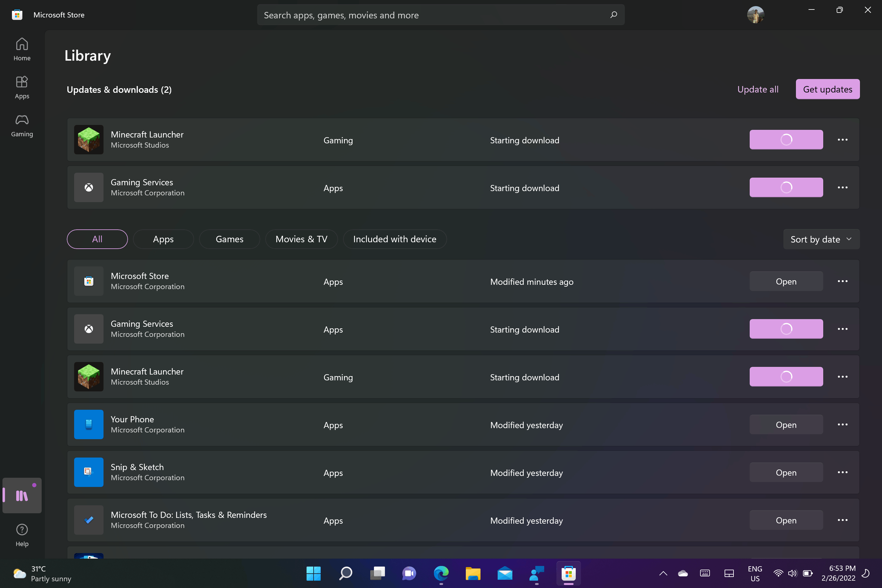
Task: Expand options menu for Snip & Sketch
Action: (843, 472)
